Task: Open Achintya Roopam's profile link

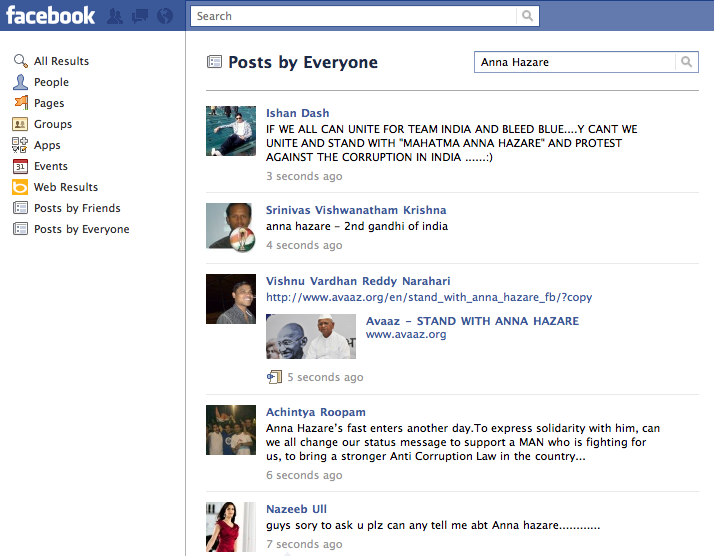Action: click(316, 412)
